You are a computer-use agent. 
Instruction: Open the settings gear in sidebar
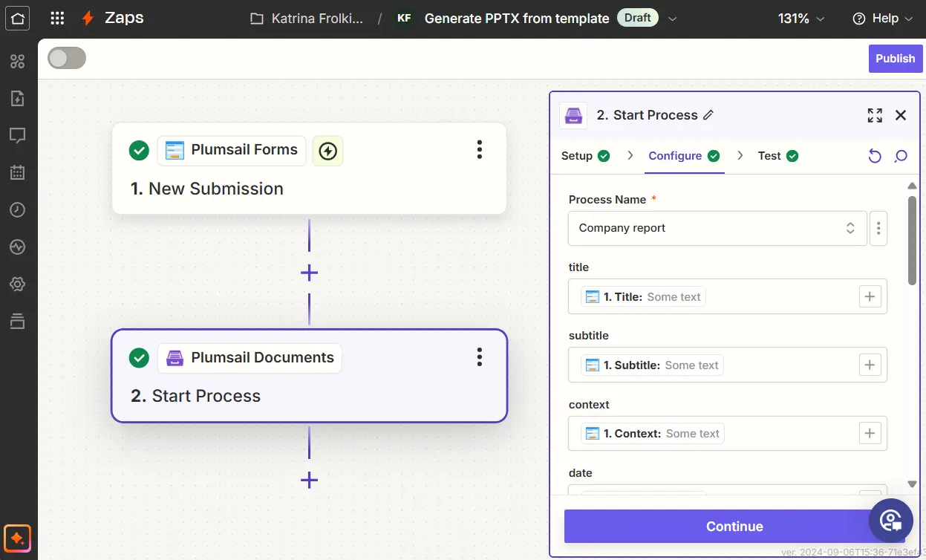18,284
